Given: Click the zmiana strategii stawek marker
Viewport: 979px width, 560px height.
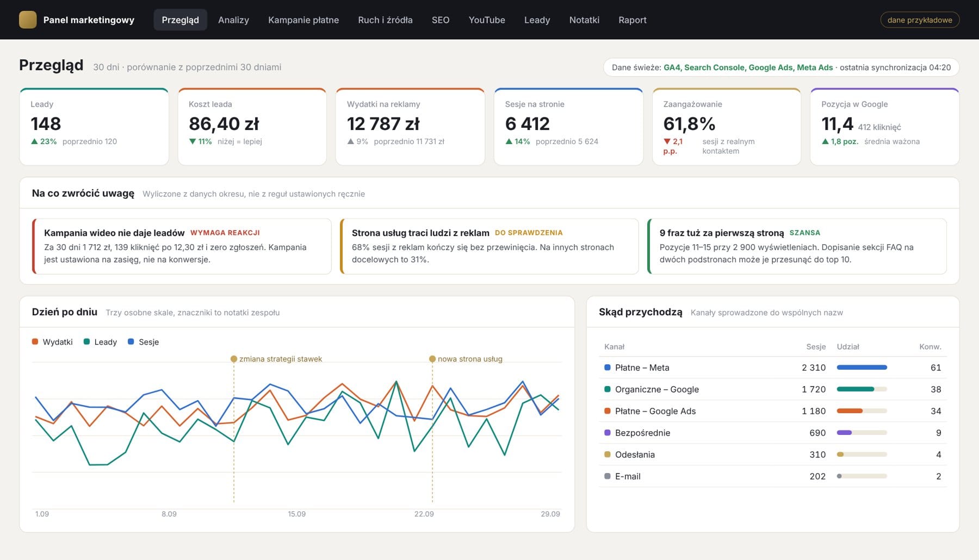Looking at the screenshot, I should tap(234, 359).
